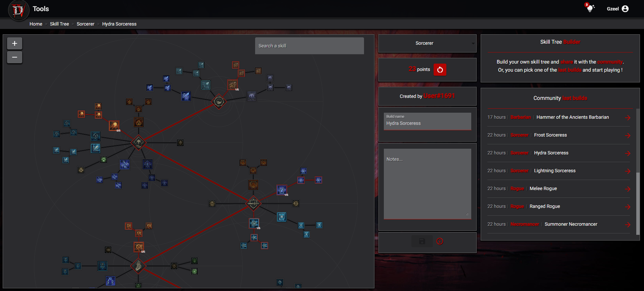644x291 pixels.
Task: Select the large teal Frost Bolt skill node
Action: [x=205, y=85]
